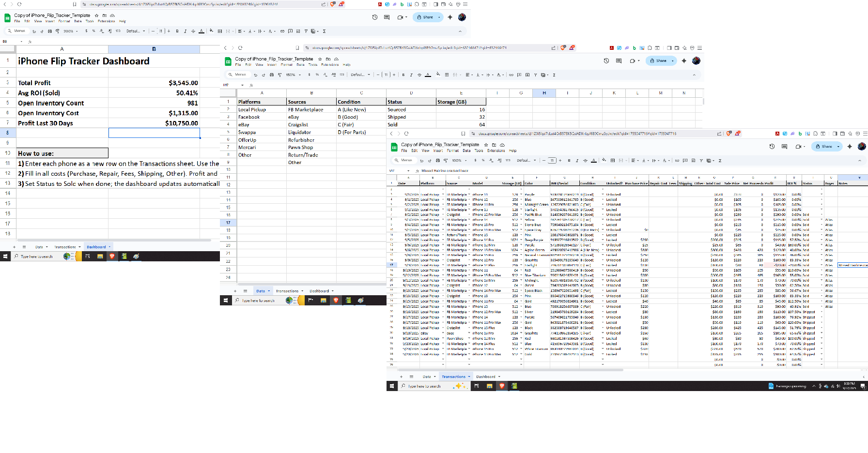Print from the Dashboard sheet window toolbar

49,31
